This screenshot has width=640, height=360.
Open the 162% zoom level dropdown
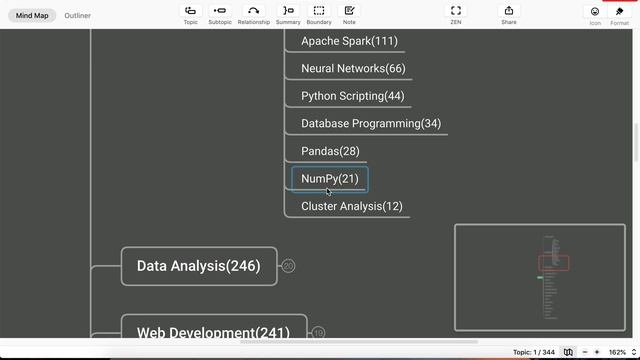(622, 352)
